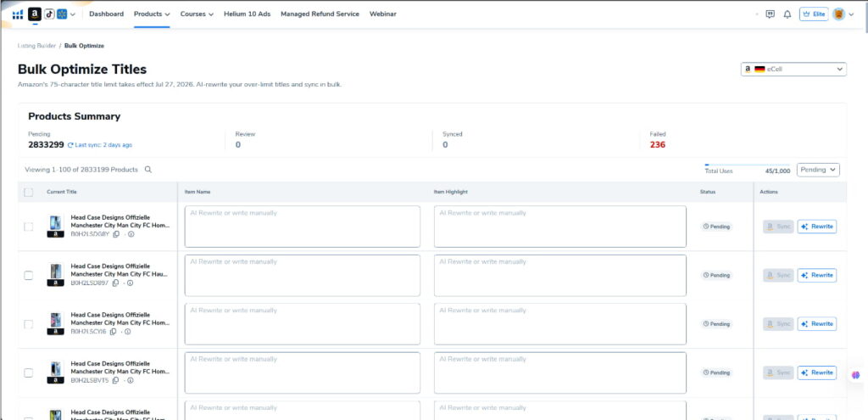The image size is (868, 420).
Task: Copy ASIN B0H2LSCYI6 with copy icon
Action: 113,332
